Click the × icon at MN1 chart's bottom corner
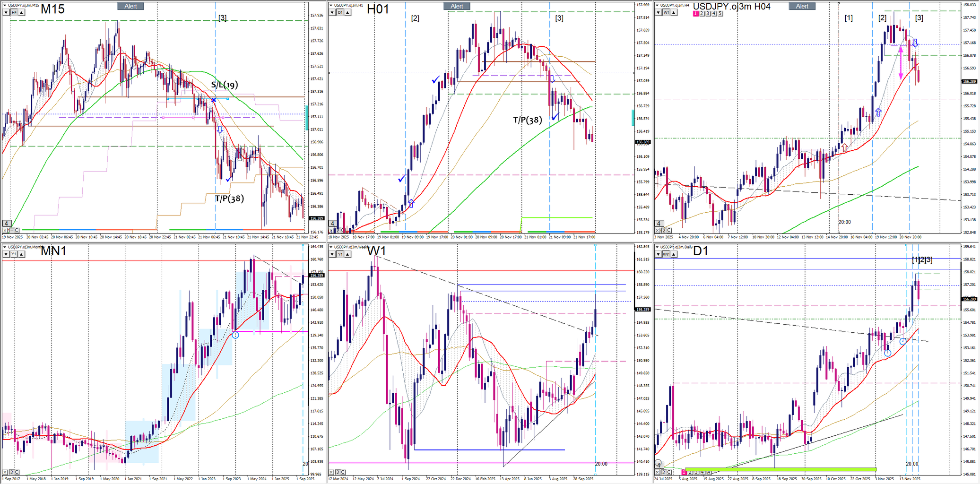The width and height of the screenshot is (980, 484). pyautogui.click(x=6, y=472)
